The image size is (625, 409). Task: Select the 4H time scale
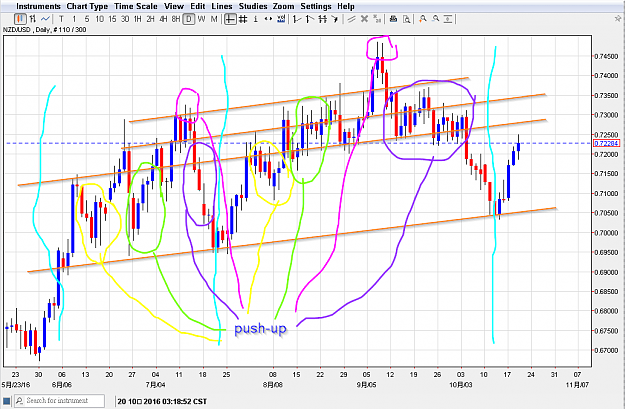(x=163, y=19)
